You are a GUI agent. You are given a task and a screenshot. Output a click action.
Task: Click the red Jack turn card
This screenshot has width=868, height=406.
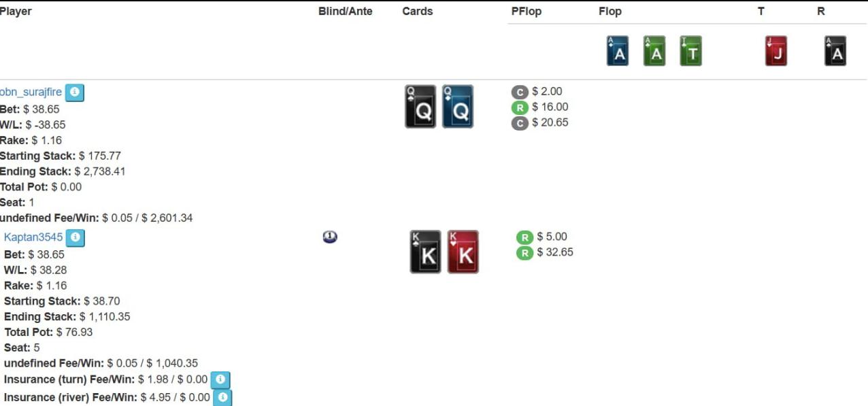[x=775, y=51]
